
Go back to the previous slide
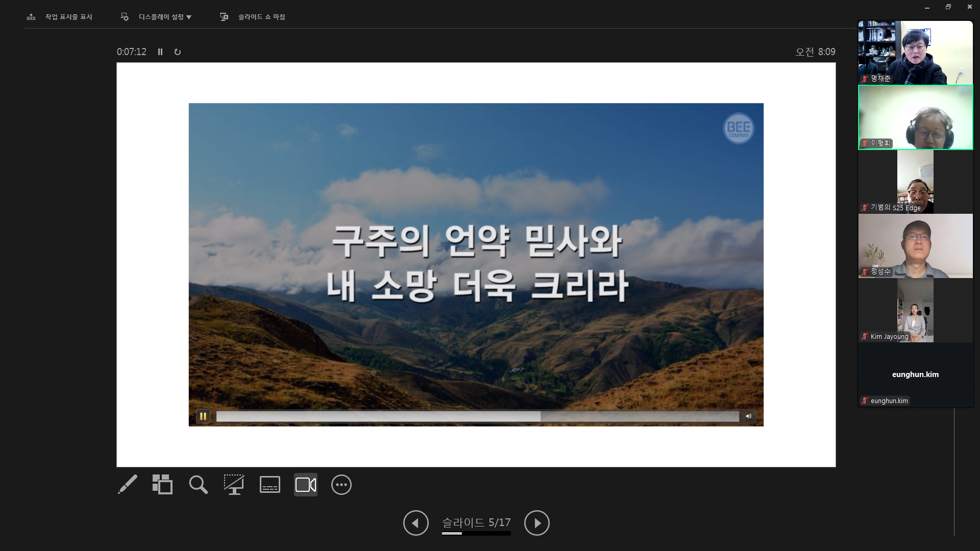coord(415,523)
